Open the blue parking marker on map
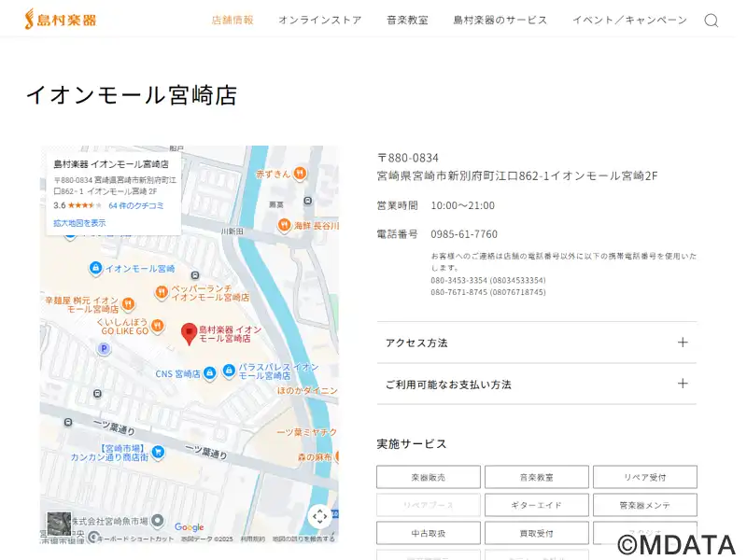 pos(105,349)
